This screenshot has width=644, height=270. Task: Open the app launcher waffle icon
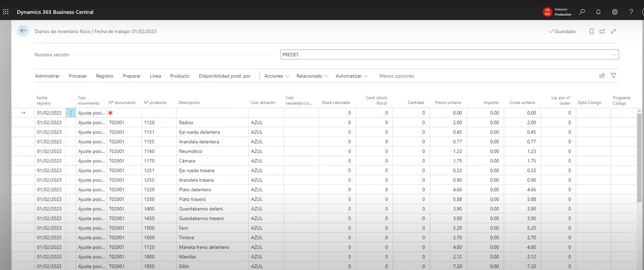(x=6, y=12)
